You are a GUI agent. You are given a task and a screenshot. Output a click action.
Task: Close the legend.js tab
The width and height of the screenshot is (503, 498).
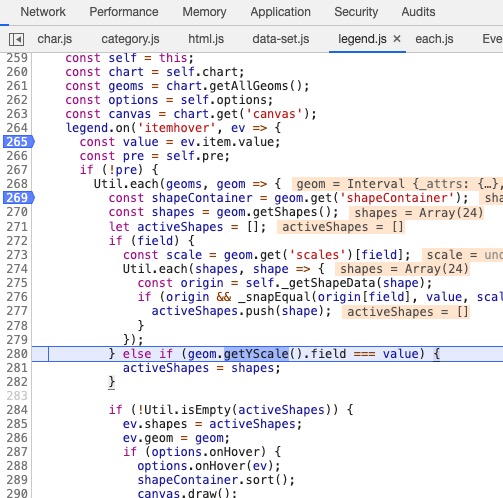coord(397,39)
